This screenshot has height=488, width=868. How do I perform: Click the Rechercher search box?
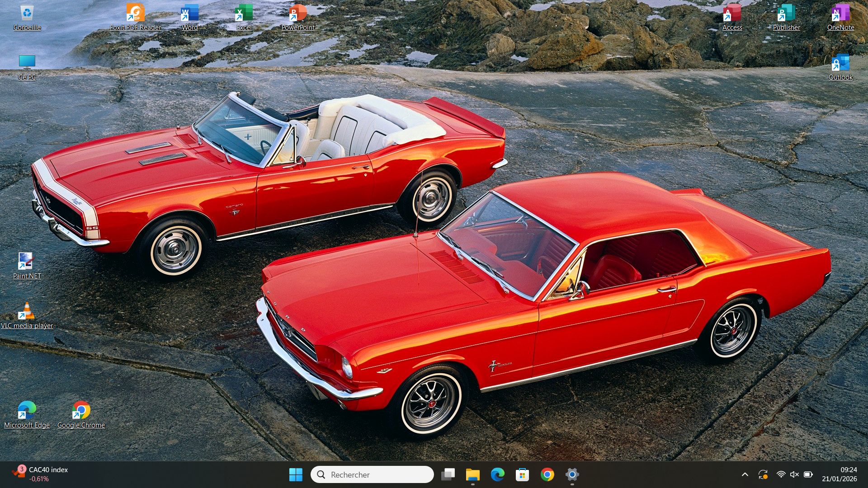coord(372,474)
